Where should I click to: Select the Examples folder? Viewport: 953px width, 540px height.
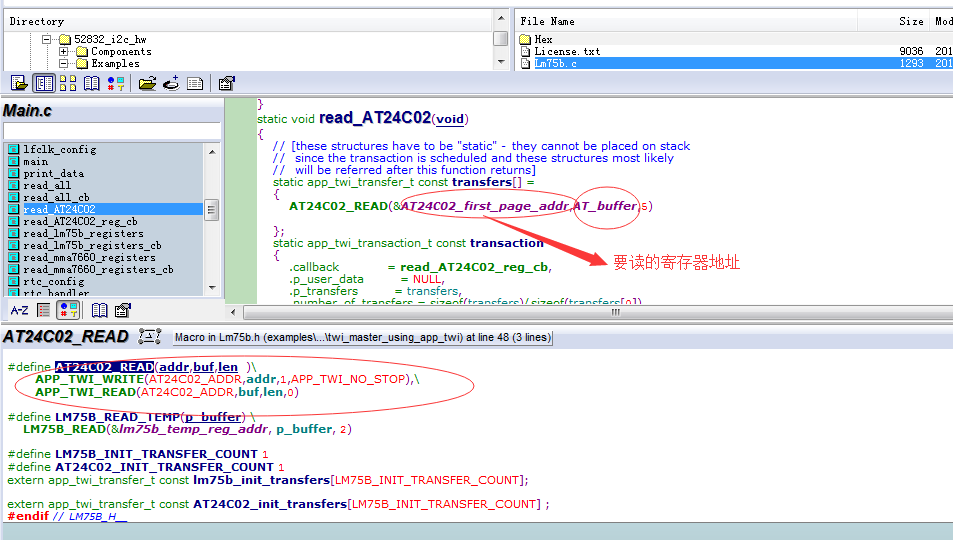point(115,64)
